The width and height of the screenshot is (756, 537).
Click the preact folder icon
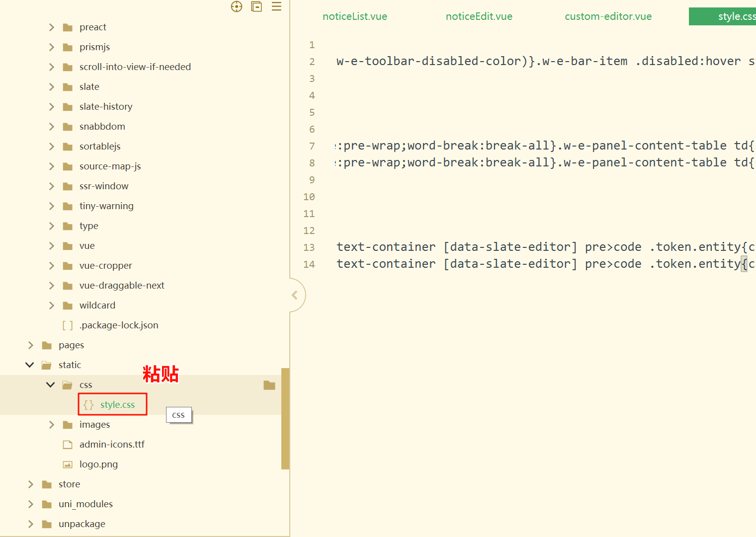(68, 27)
